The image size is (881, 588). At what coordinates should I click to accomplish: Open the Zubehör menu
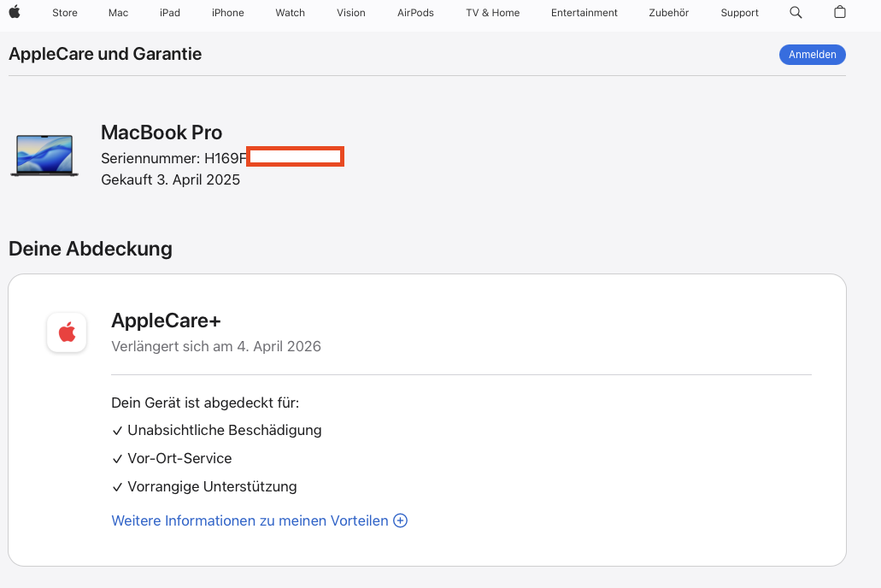[668, 13]
